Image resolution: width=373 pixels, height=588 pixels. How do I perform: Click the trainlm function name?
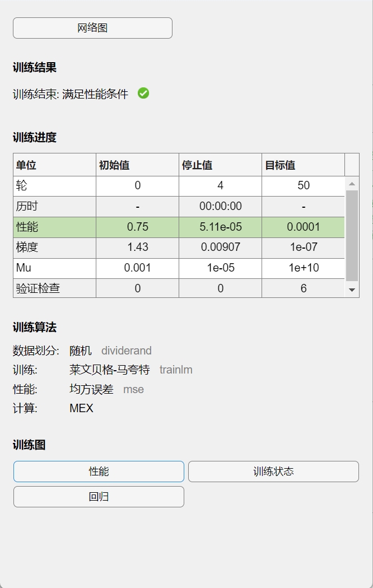click(x=176, y=370)
